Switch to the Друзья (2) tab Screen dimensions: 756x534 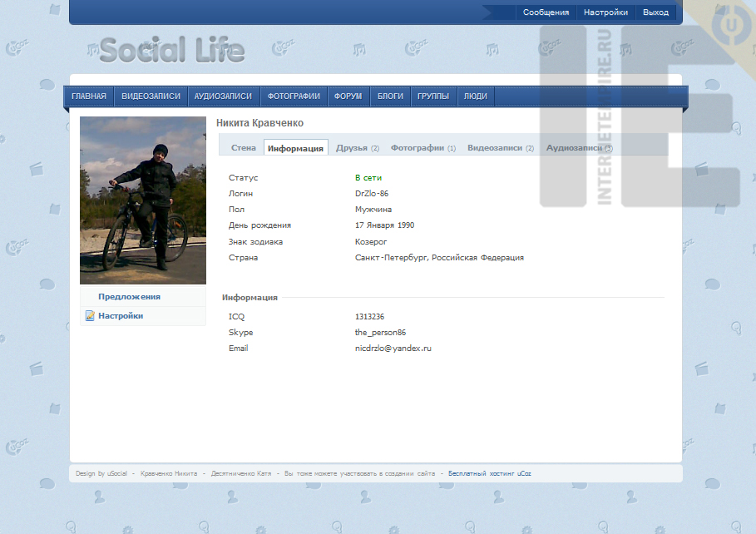coord(358,147)
